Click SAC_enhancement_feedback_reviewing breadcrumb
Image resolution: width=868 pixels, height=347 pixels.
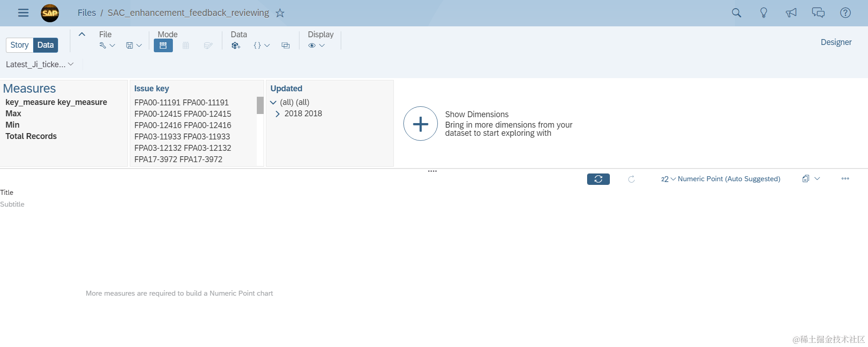click(188, 13)
